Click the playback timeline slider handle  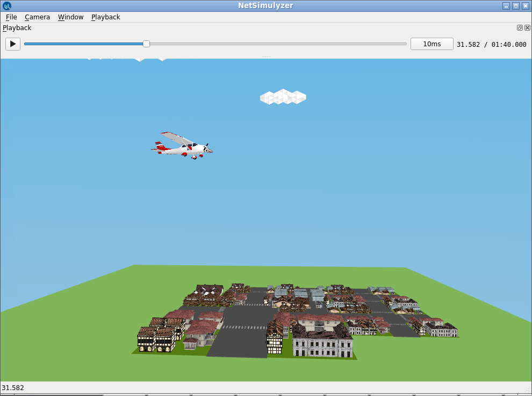pyautogui.click(x=146, y=44)
